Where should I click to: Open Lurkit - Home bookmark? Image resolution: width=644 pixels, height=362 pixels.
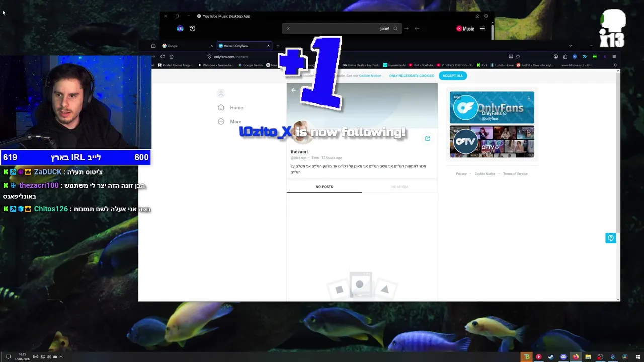(x=502, y=65)
